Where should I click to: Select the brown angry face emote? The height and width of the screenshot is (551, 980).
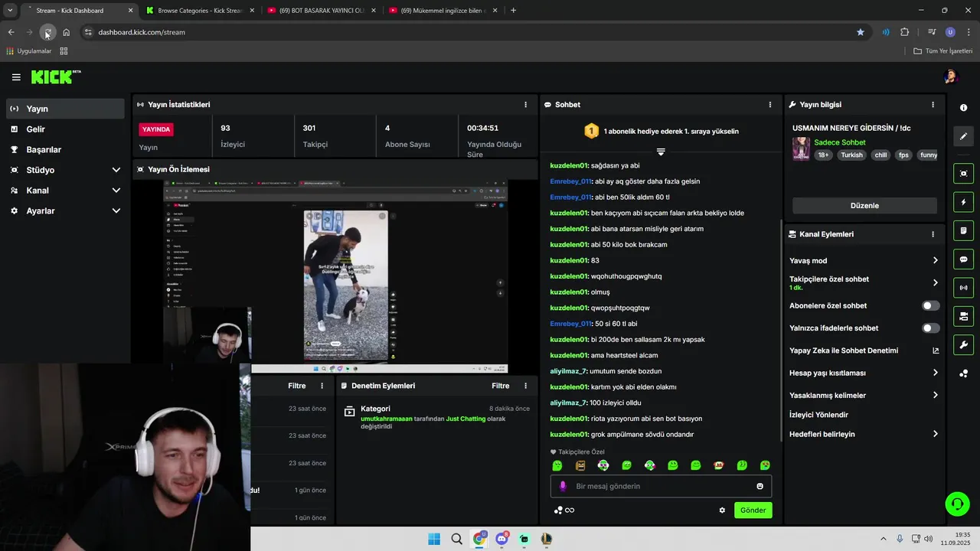pyautogui.click(x=580, y=465)
